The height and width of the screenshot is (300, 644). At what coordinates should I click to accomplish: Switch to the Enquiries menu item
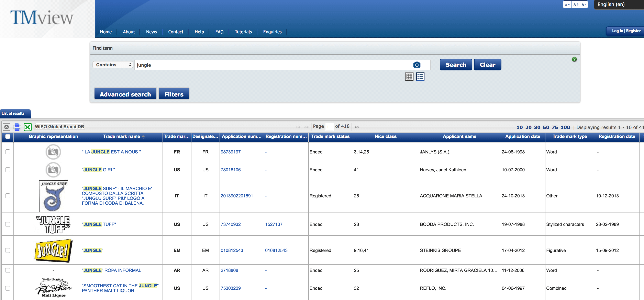(272, 32)
